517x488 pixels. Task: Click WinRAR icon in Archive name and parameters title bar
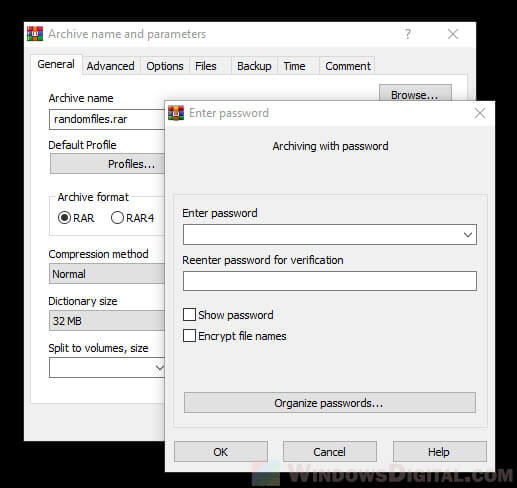point(35,34)
